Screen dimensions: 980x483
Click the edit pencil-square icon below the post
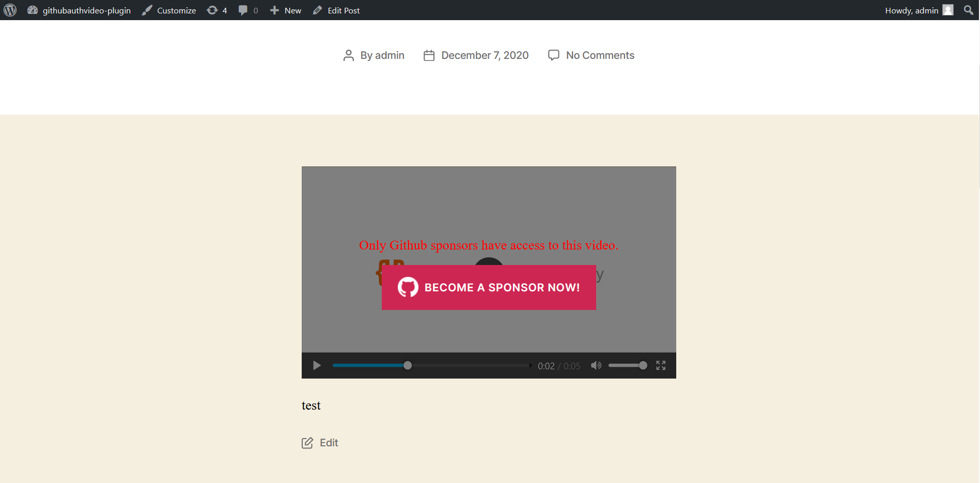pyautogui.click(x=307, y=443)
